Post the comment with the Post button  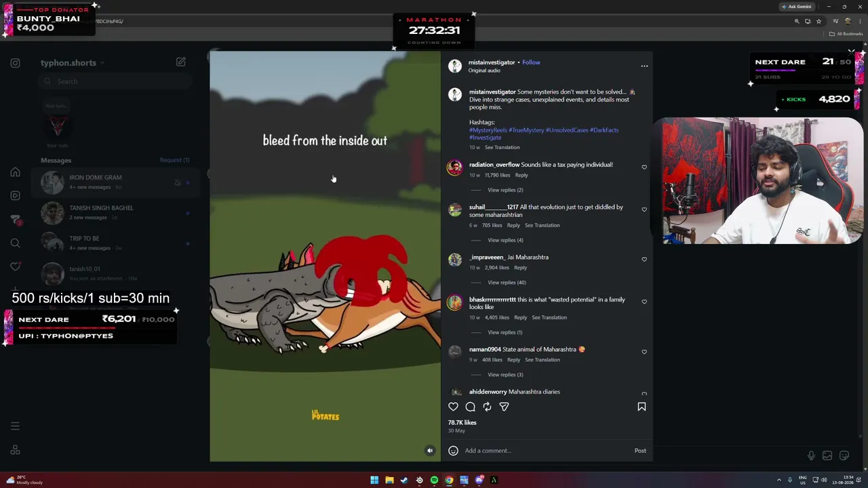click(x=640, y=451)
